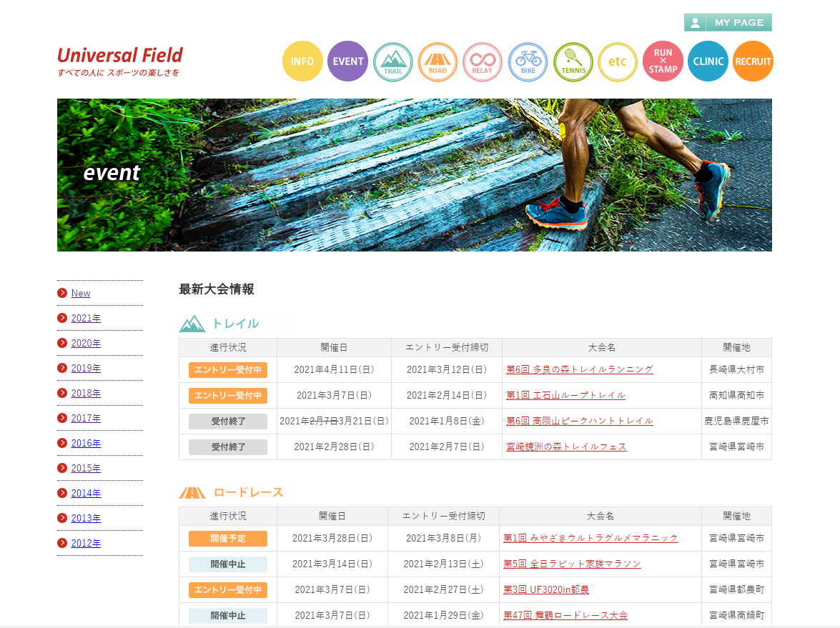Click the red arrow icon beside 2012年

click(62, 543)
